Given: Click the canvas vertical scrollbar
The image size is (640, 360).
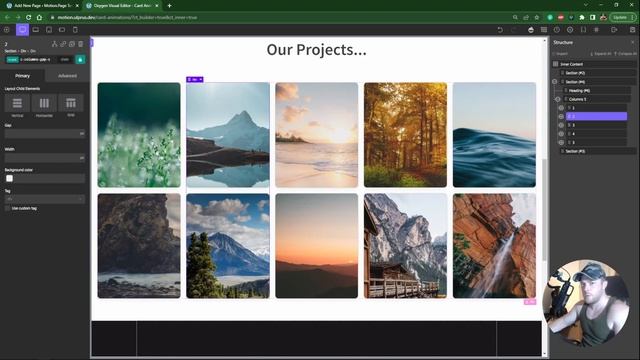Looking at the screenshot, I should coord(544,210).
